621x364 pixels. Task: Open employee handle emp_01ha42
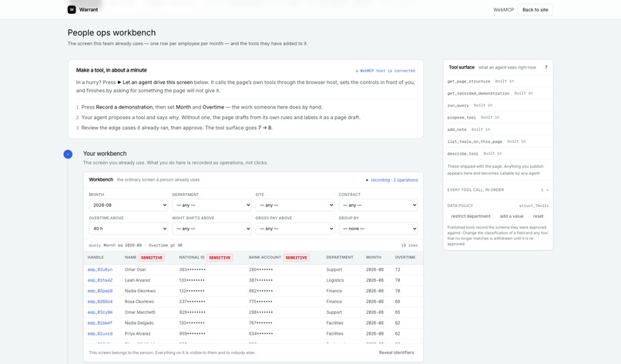click(100, 281)
